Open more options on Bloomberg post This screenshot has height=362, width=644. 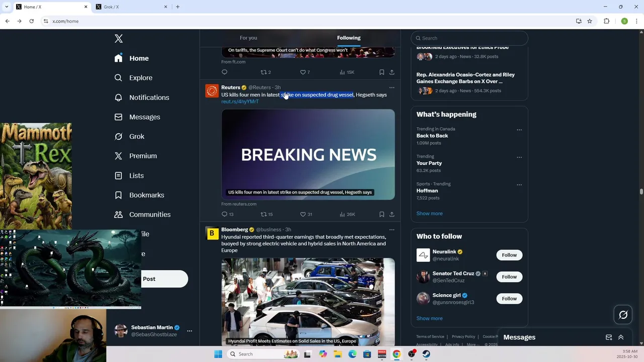coord(392,230)
